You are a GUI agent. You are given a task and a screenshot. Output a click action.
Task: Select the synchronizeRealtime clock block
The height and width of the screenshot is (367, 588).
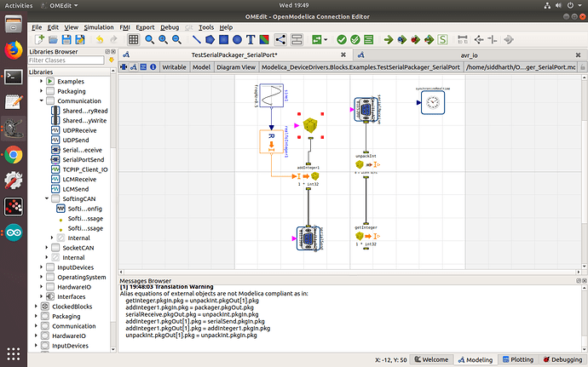coord(433,102)
